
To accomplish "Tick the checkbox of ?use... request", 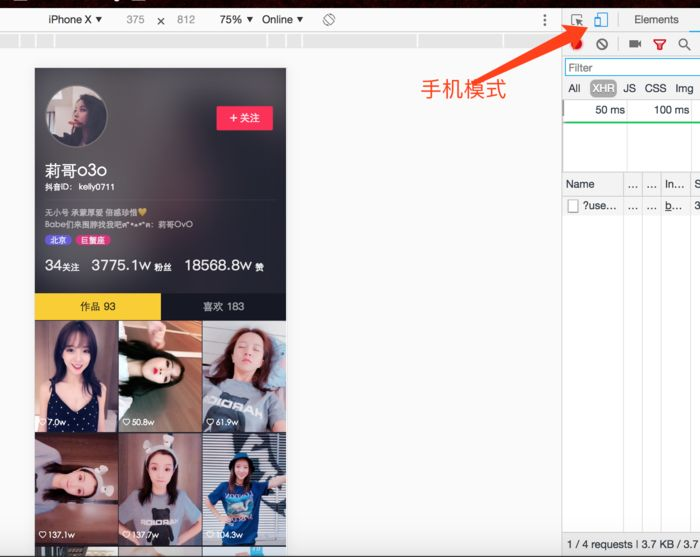I will [x=573, y=206].
